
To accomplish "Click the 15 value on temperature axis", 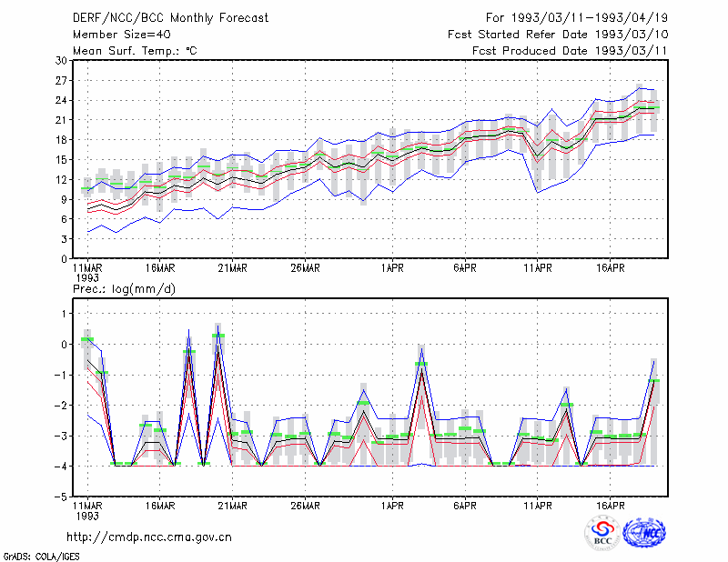I will (61, 160).
